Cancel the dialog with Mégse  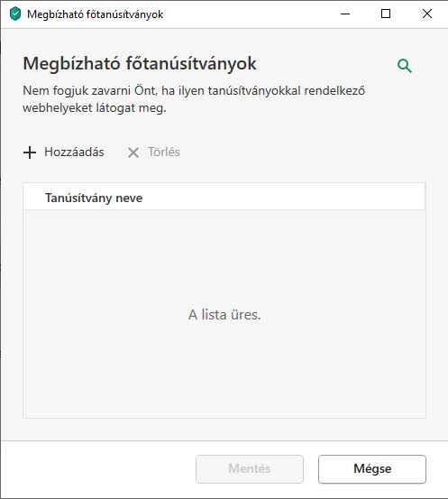click(x=372, y=468)
